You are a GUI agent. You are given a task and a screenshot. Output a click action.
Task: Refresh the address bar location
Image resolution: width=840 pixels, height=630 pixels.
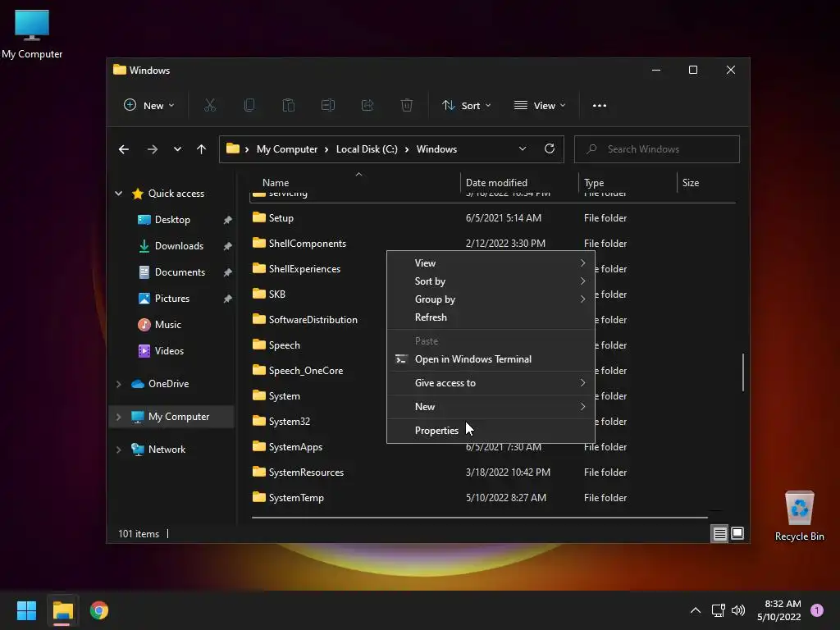(549, 149)
